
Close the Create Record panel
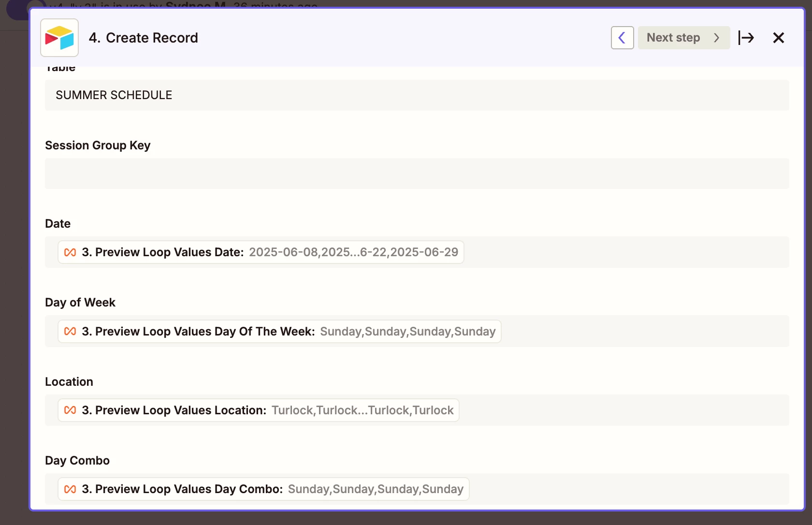point(778,38)
